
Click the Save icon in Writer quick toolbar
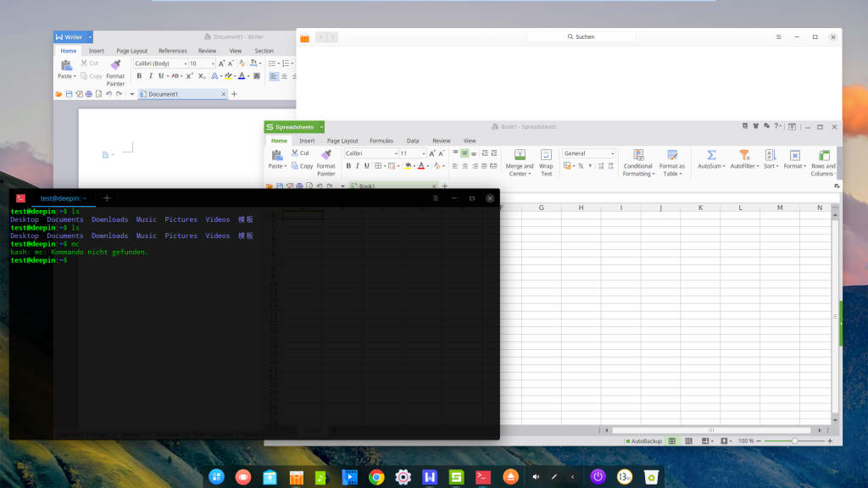tap(69, 94)
